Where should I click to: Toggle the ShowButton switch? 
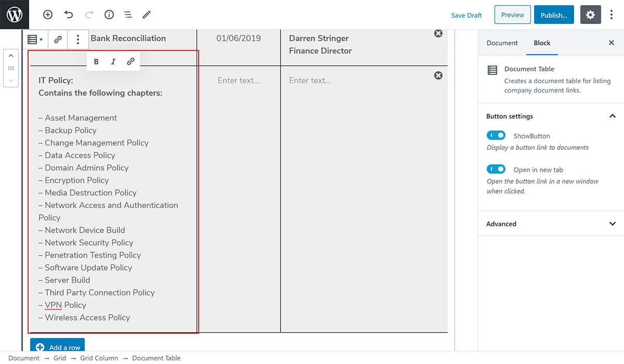click(x=496, y=135)
